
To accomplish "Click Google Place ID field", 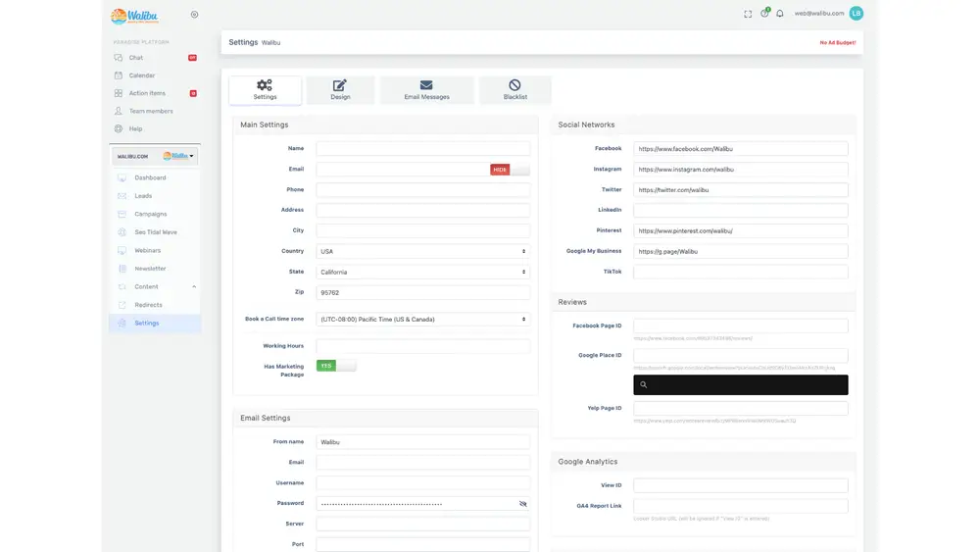I will click(741, 356).
